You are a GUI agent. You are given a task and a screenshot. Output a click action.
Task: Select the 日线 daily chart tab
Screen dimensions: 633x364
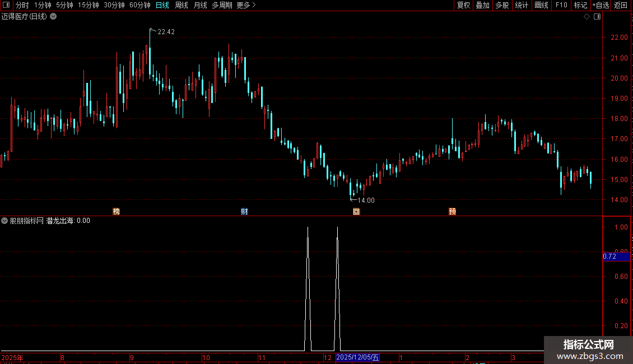pos(162,5)
